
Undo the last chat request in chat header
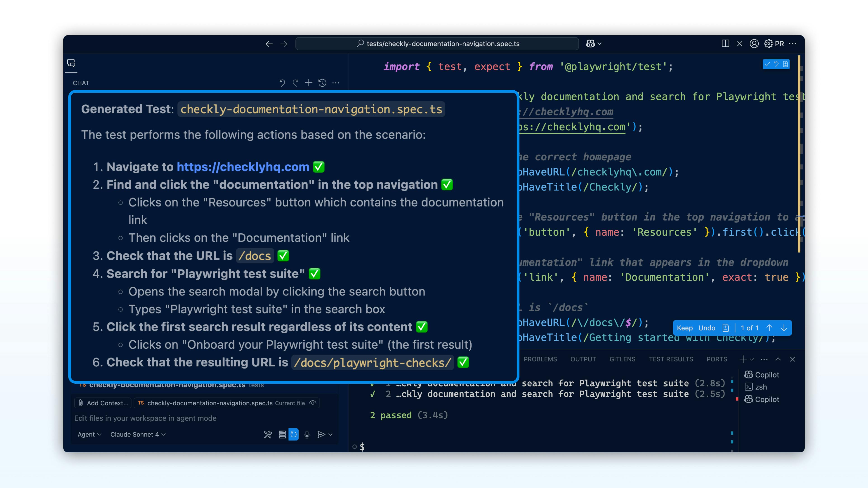tap(282, 83)
